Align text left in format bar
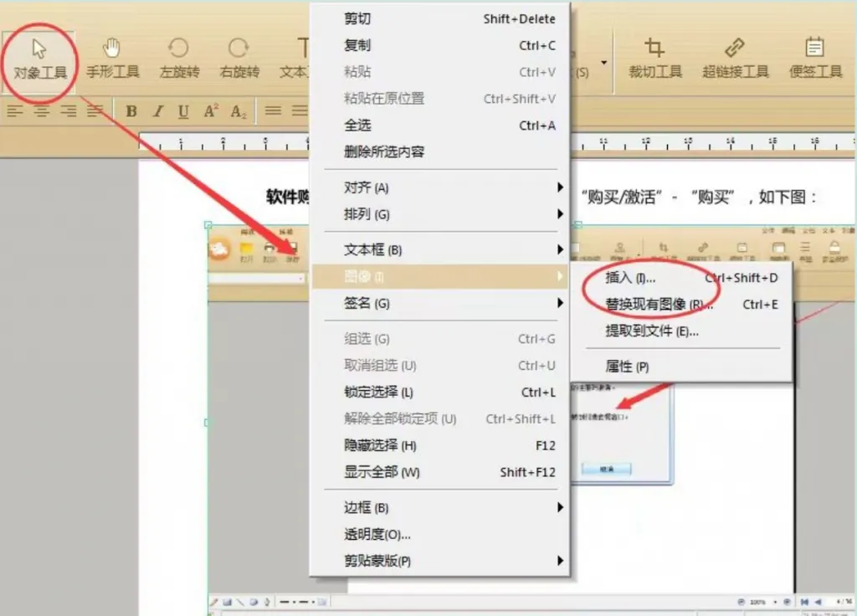The height and width of the screenshot is (616, 857). pos(15,111)
